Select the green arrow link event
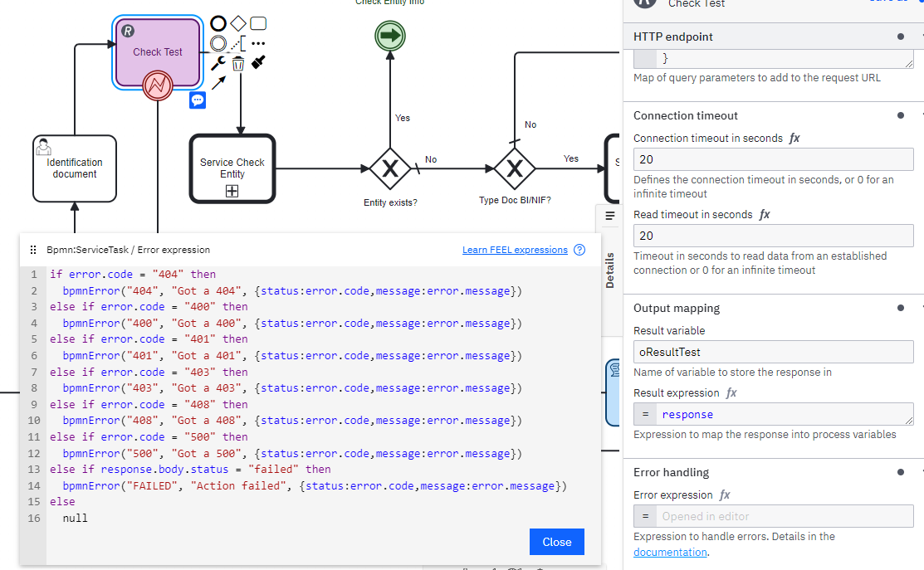 click(x=390, y=36)
